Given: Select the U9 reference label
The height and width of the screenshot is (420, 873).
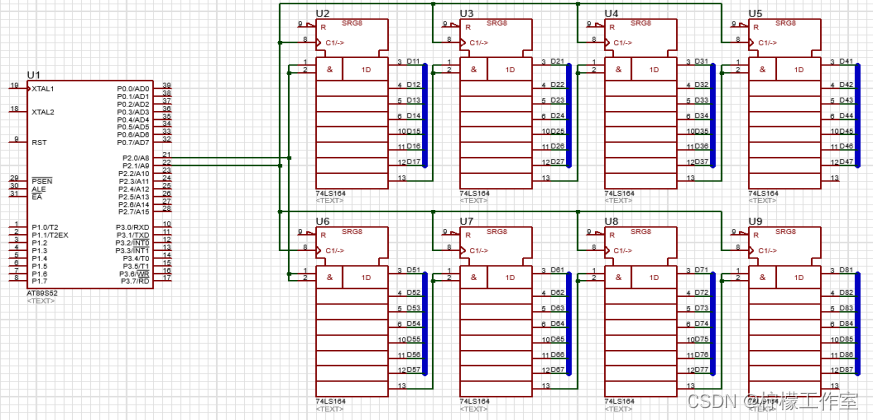Looking at the screenshot, I should [756, 221].
